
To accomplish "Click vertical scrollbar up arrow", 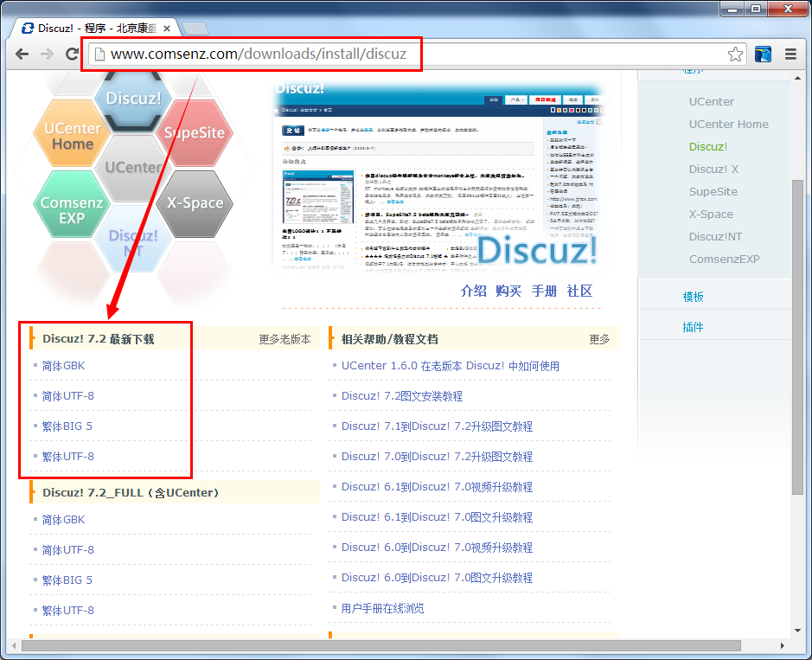I will click(797, 78).
